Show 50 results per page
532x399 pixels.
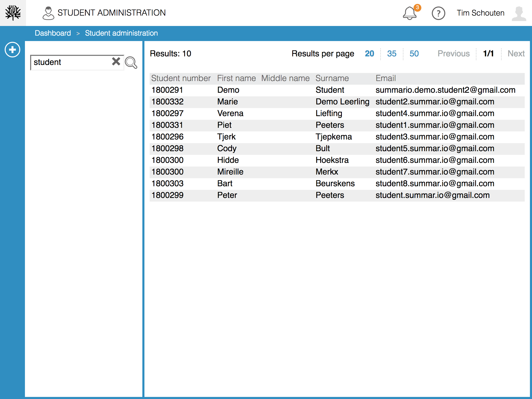[x=414, y=54]
